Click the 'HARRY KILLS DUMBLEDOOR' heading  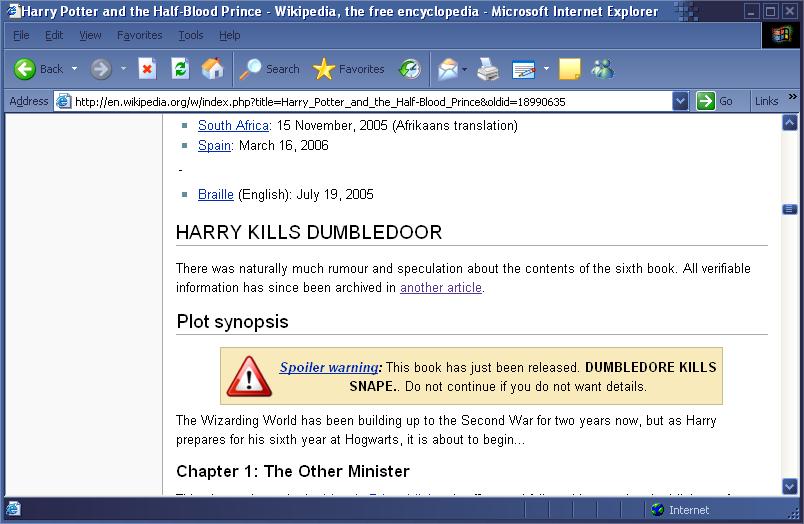309,232
